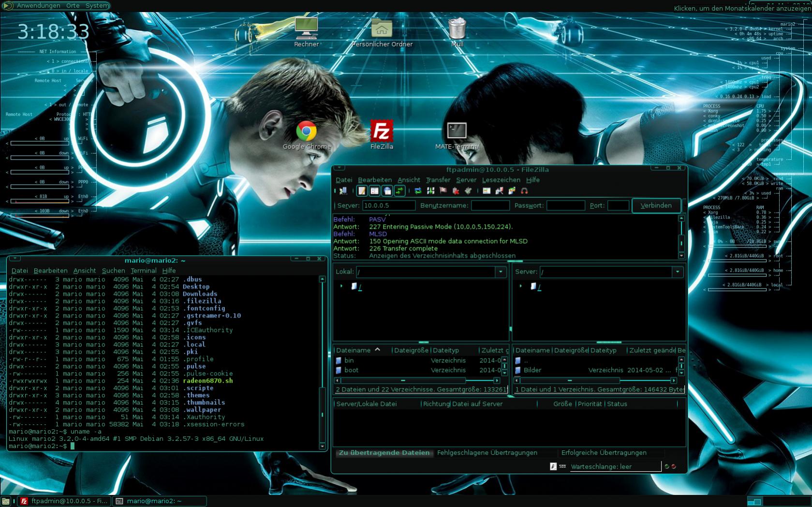The image size is (812, 507).
Task: Open the Server path dropdown
Action: (x=678, y=272)
